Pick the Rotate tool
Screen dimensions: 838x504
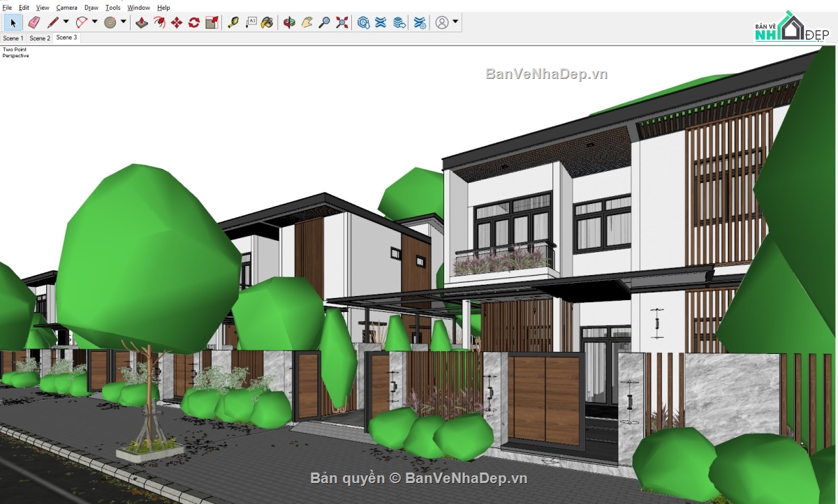coord(194,22)
